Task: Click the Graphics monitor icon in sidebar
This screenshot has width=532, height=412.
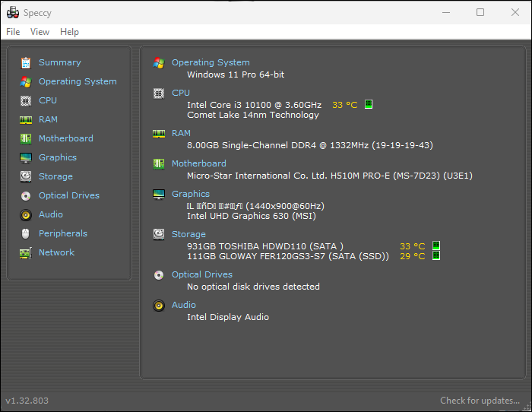Action: click(26, 157)
